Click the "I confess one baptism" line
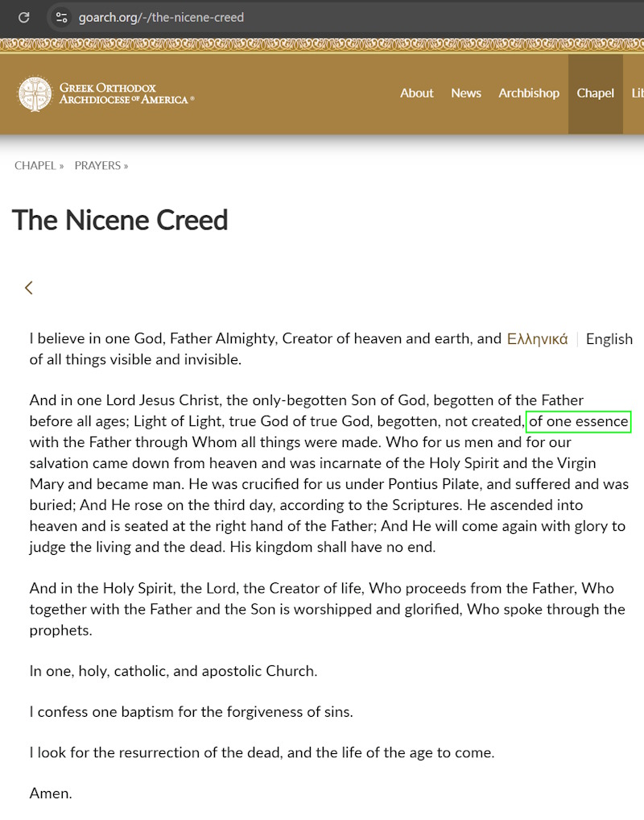Viewport: 644px width, 820px height. (x=191, y=712)
